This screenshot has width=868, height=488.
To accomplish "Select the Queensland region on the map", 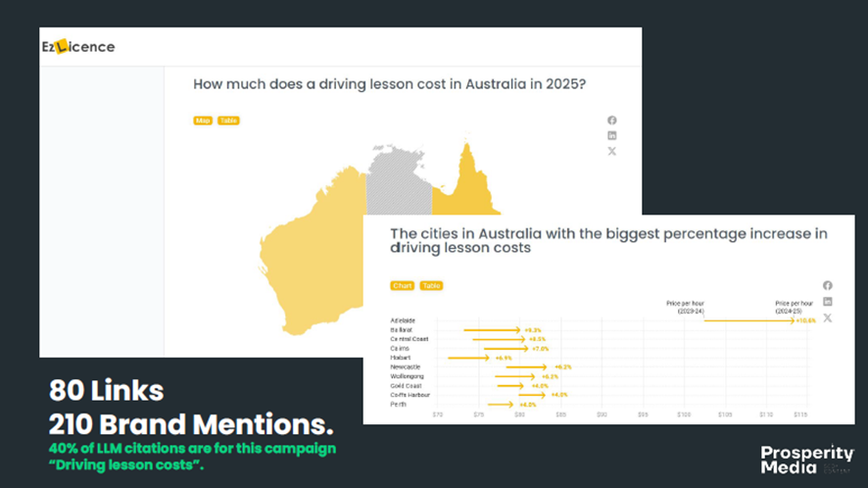I will [x=468, y=186].
